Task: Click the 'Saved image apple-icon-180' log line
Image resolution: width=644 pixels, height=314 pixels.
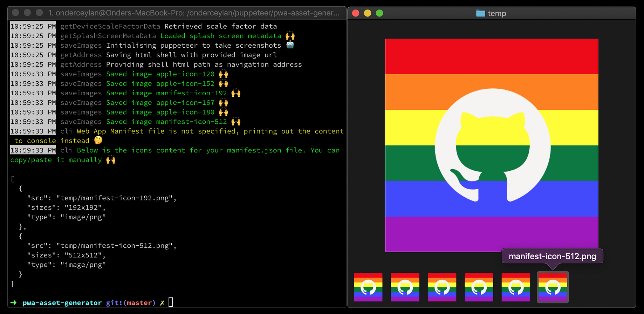Action: (x=119, y=112)
